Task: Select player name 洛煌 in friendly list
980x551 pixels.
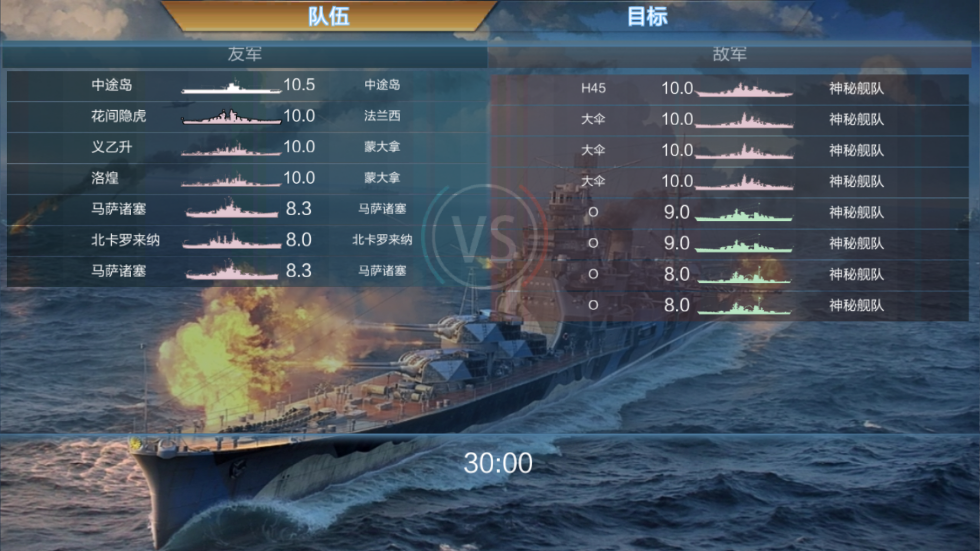Action: tap(105, 178)
